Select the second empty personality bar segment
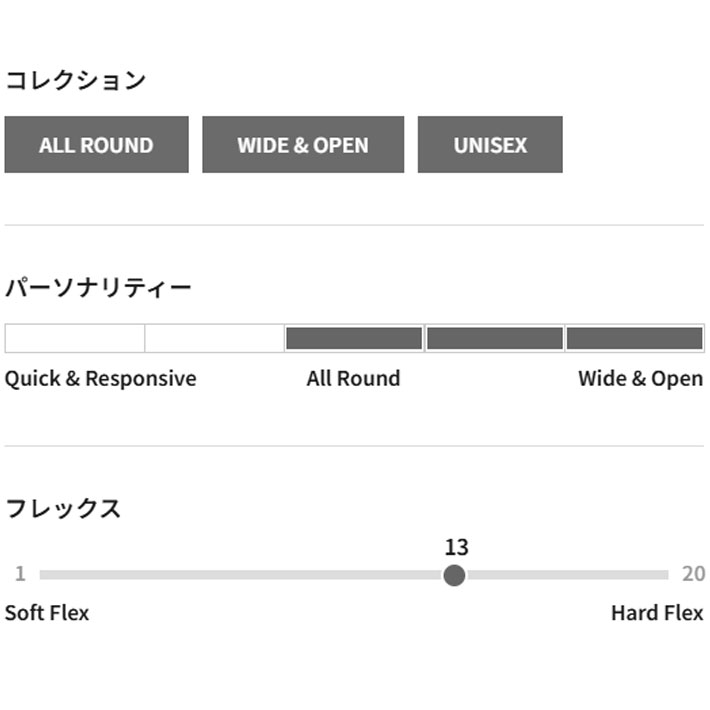This screenshot has width=710, height=710. tap(214, 339)
